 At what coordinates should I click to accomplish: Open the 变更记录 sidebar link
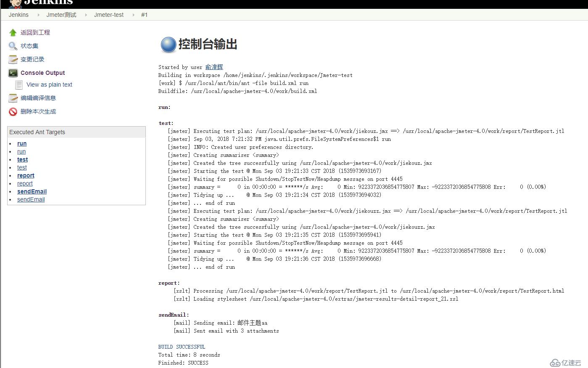(x=32, y=59)
